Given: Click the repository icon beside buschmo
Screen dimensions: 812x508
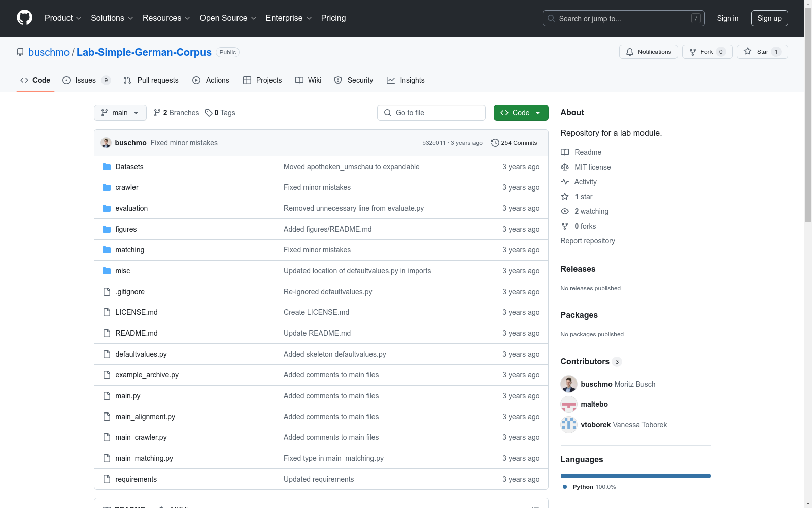Looking at the screenshot, I should click(20, 52).
